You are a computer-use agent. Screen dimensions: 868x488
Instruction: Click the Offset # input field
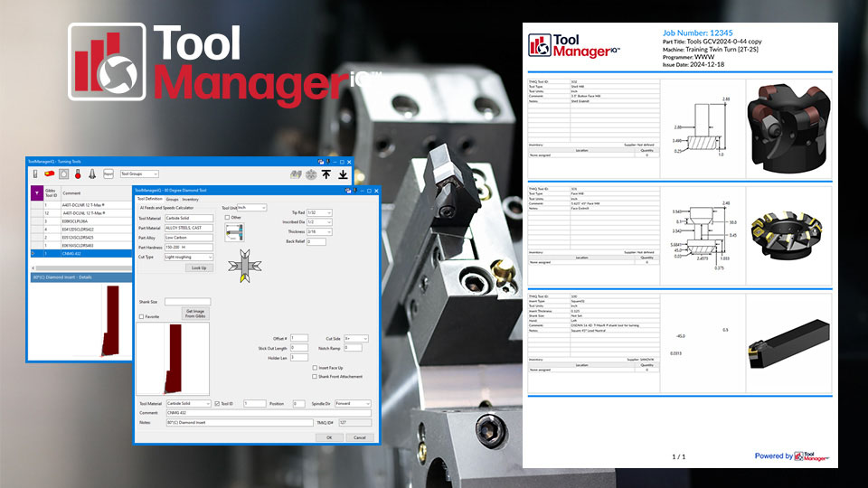pos(299,338)
